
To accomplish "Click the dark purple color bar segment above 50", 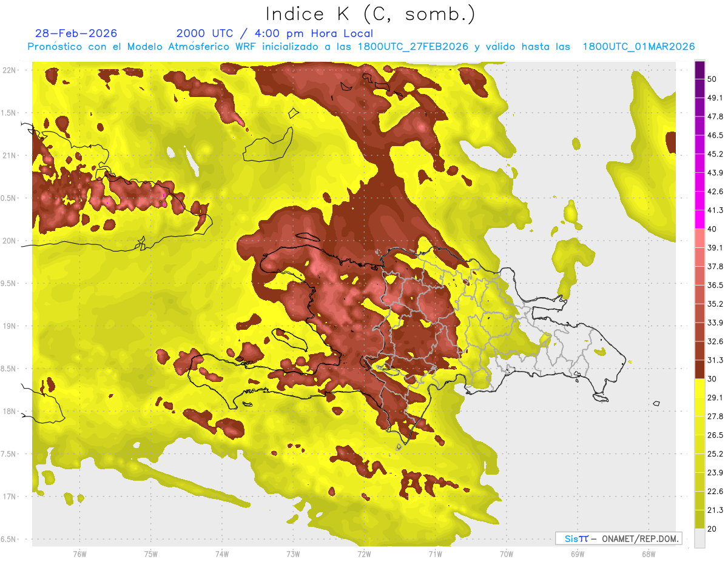I will click(x=699, y=70).
